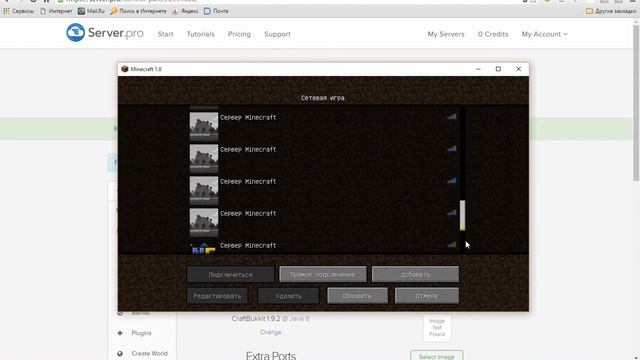Select the server entry with the colorful icon
The width and height of the screenshot is (640, 360).
click(x=322, y=247)
